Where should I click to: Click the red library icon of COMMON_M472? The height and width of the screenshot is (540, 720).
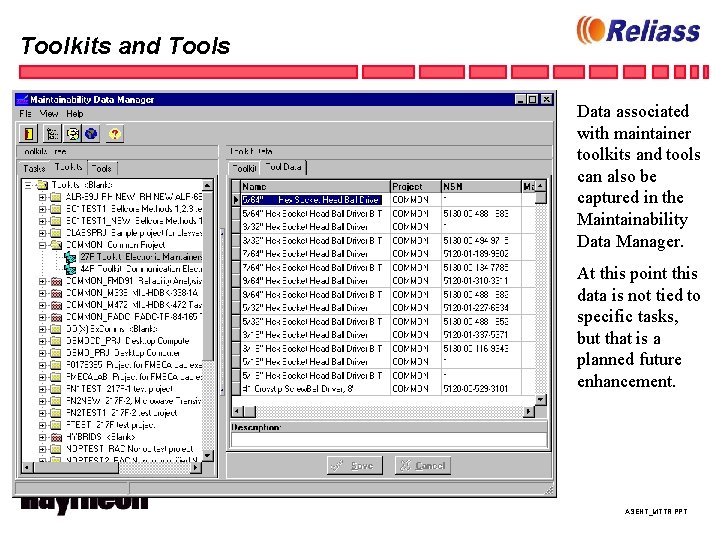56,305
